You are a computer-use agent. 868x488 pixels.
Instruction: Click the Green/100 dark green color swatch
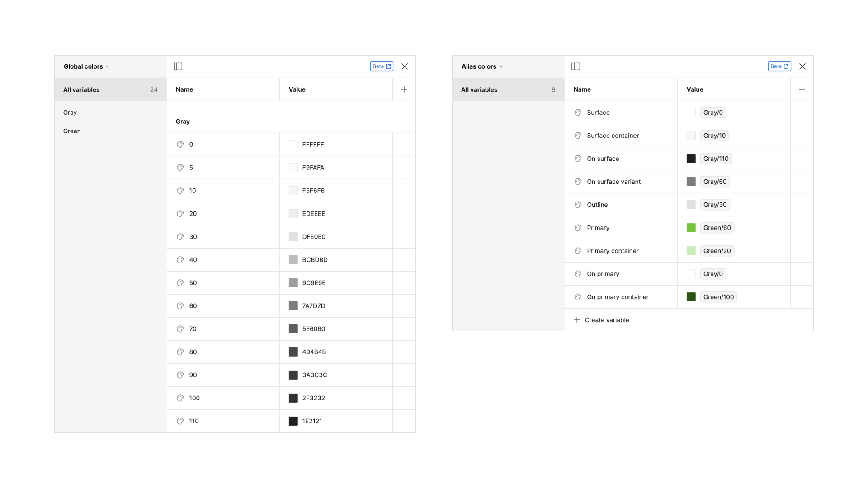pos(691,297)
